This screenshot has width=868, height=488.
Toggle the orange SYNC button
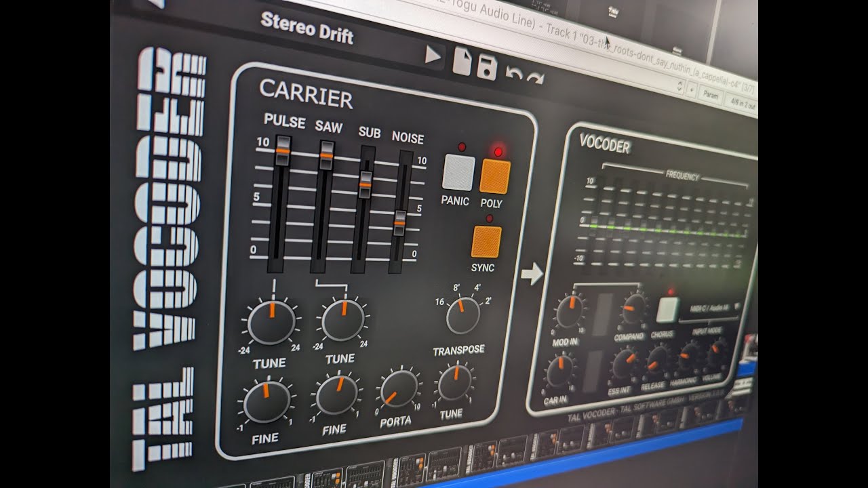point(486,242)
